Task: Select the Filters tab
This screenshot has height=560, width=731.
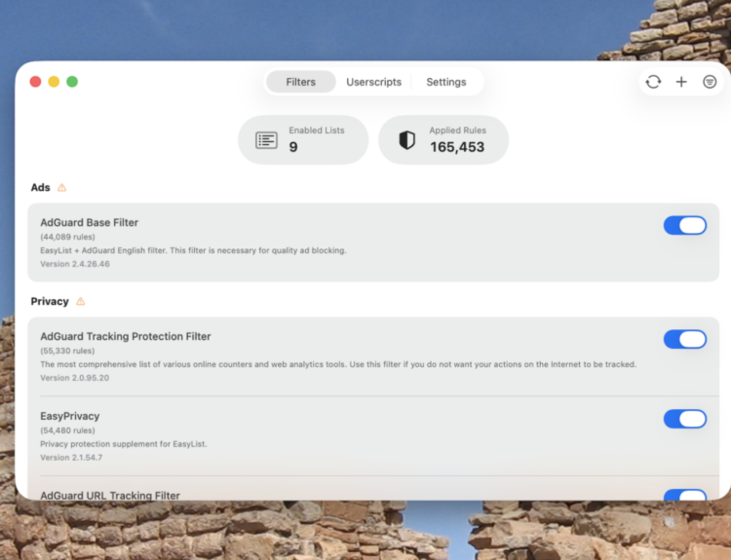Action: coord(300,82)
